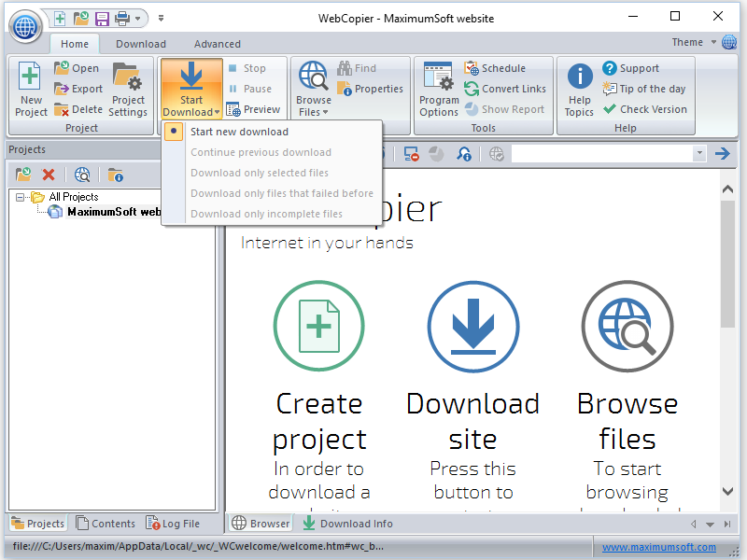Select the MaximumSoft website project
This screenshot has width=747, height=560.
click(113, 212)
